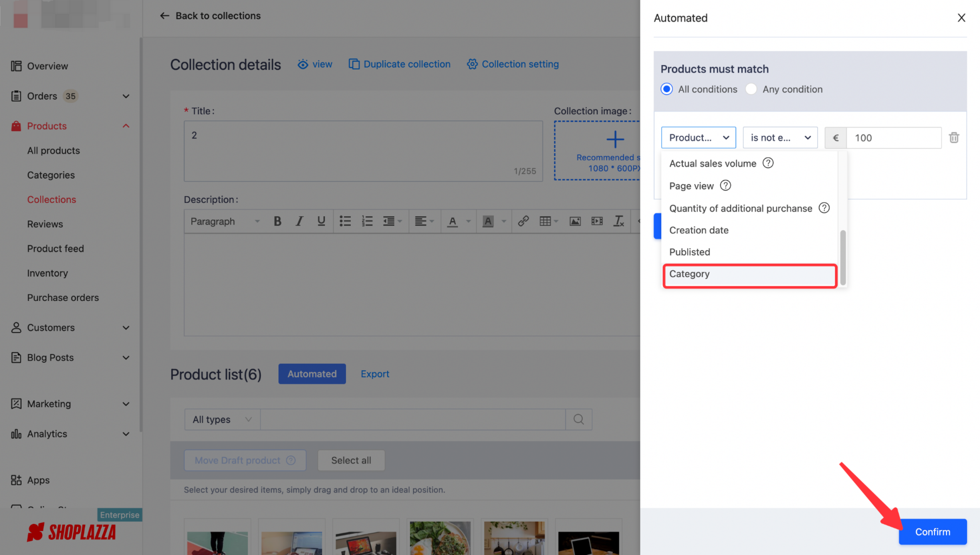Open Reviews in sidebar
Viewport: 980px width, 555px height.
pyautogui.click(x=45, y=224)
